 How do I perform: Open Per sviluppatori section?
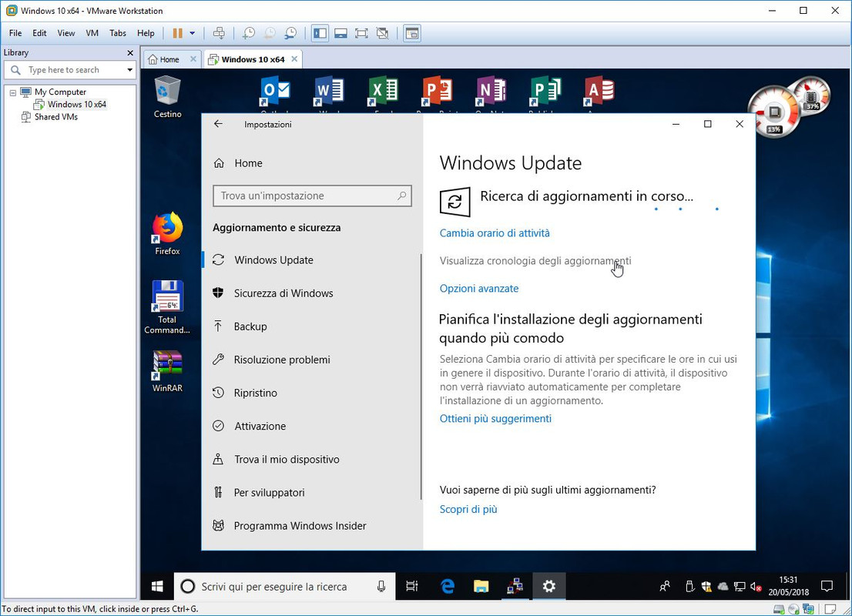312,493
